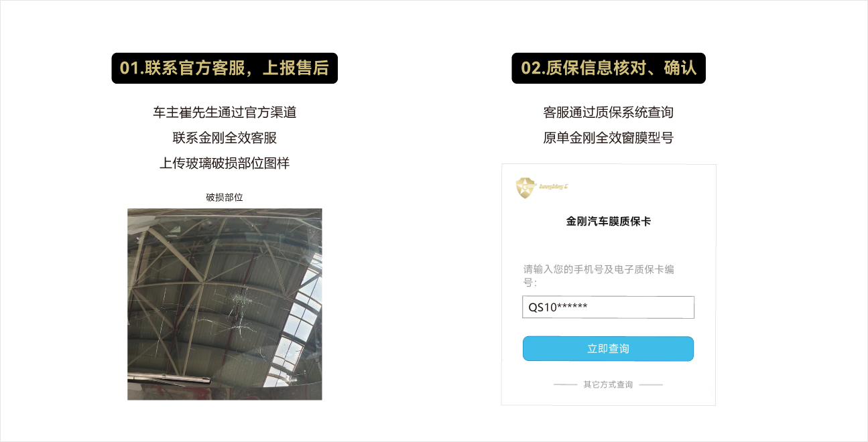This screenshot has width=868, height=442.
Task: Click the text line 原单金刚全效窗膜型号
Action: [608, 138]
